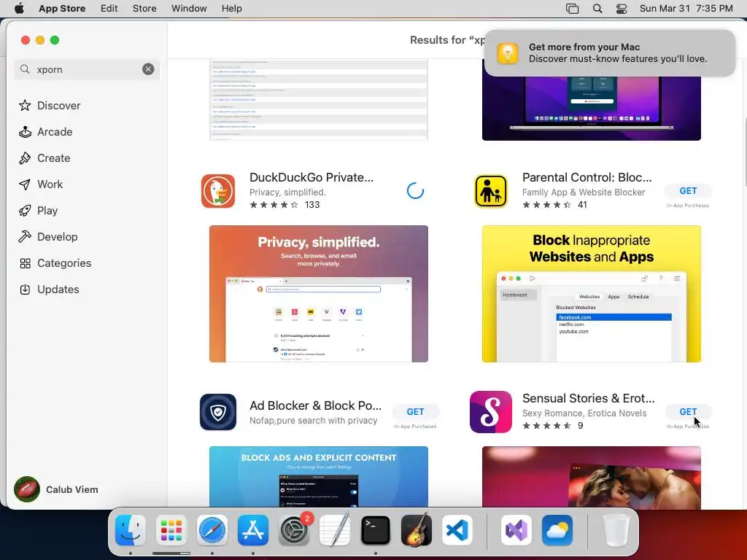Open the Help menu

231,8
